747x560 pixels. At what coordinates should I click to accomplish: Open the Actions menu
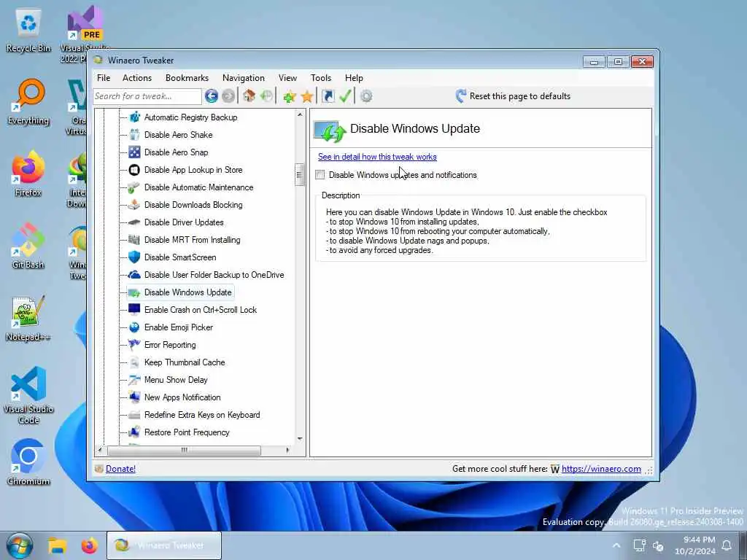coord(136,77)
